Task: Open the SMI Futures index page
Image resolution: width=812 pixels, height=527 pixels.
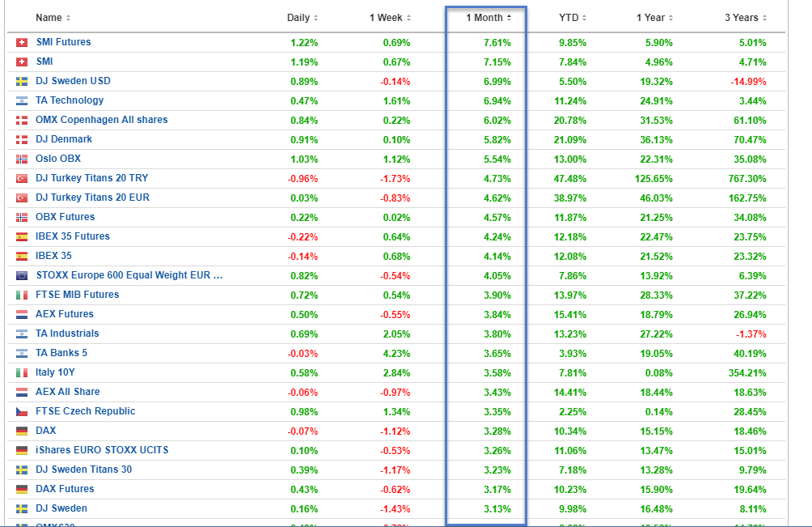Action: point(63,42)
